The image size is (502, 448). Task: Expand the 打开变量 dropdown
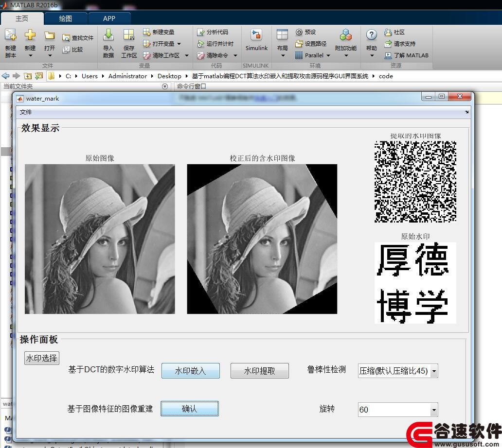click(179, 44)
